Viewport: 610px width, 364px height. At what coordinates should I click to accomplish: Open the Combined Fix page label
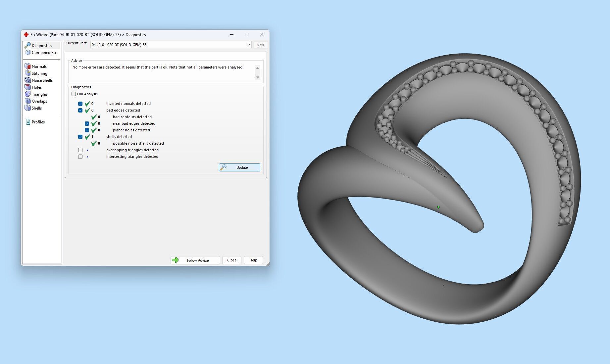click(x=44, y=53)
